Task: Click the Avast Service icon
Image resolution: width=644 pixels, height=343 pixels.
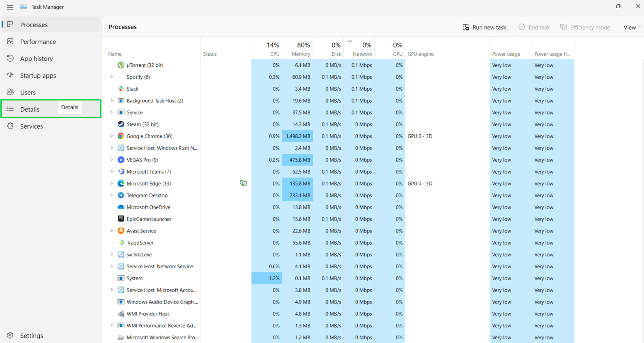Action: pyautogui.click(x=121, y=231)
